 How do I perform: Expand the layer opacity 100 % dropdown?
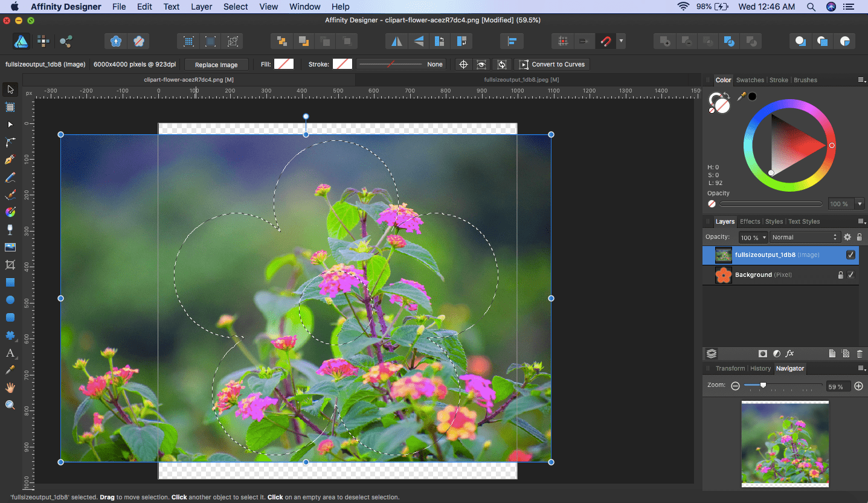753,238
